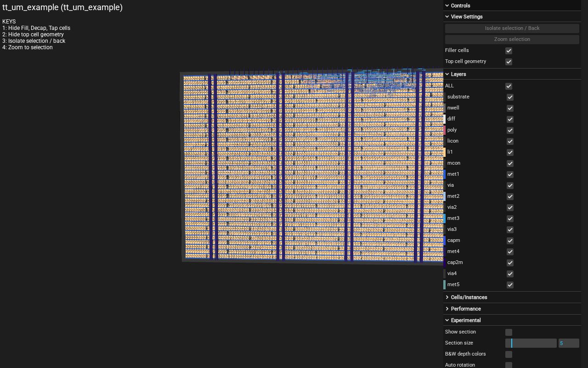This screenshot has height=368, width=588.
Task: Click the tt_um_example title text
Action: coord(62,7)
